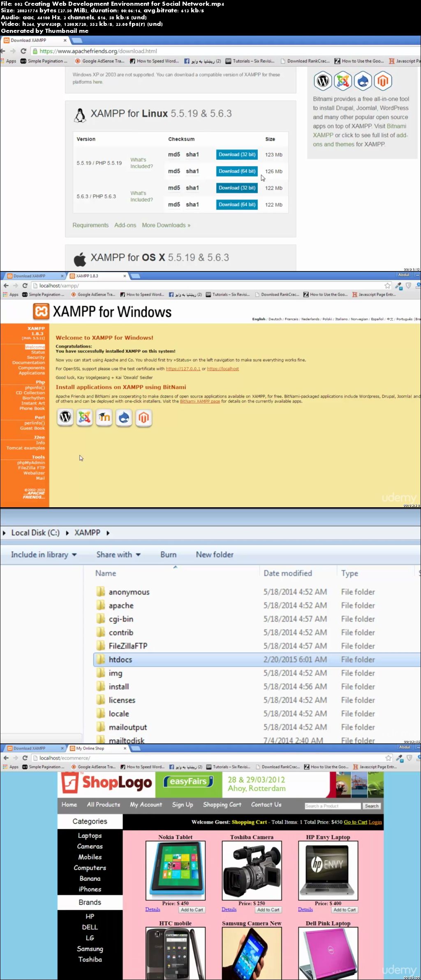421x980 pixels.
Task: Expand arrow after XAMPP breadcrumb
Action: click(x=108, y=533)
